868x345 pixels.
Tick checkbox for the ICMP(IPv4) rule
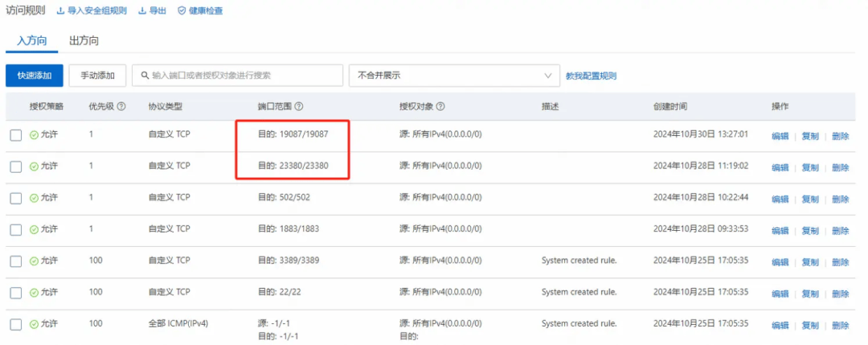pyautogui.click(x=16, y=325)
